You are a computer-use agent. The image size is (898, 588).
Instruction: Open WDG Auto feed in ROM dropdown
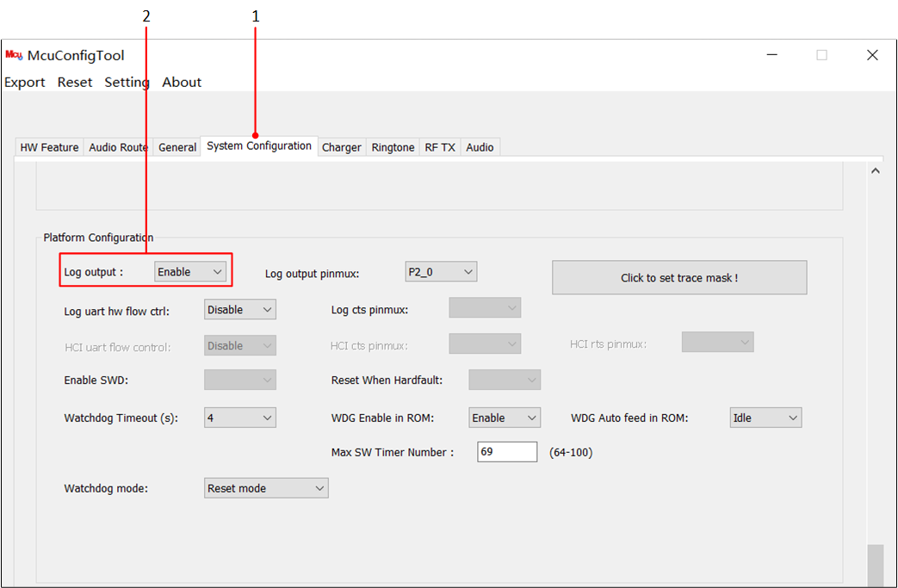[x=765, y=418]
